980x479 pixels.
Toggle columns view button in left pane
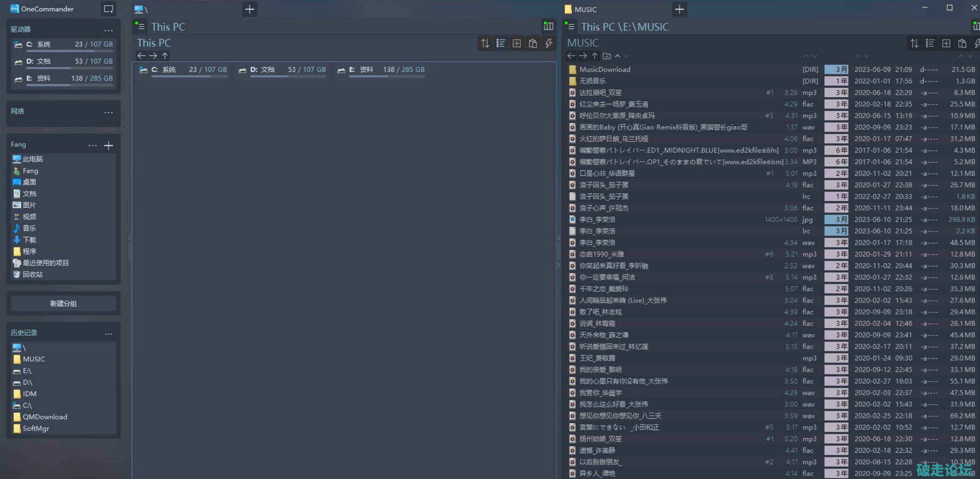tap(548, 27)
